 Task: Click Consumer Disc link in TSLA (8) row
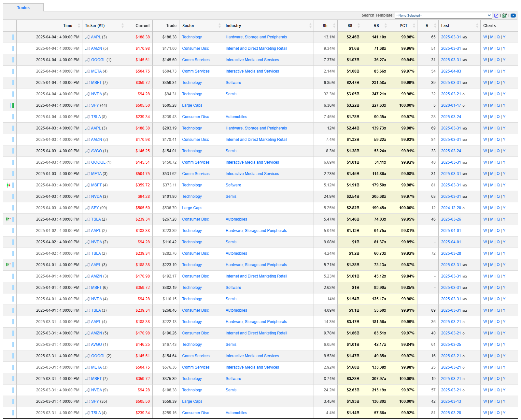(x=195, y=117)
